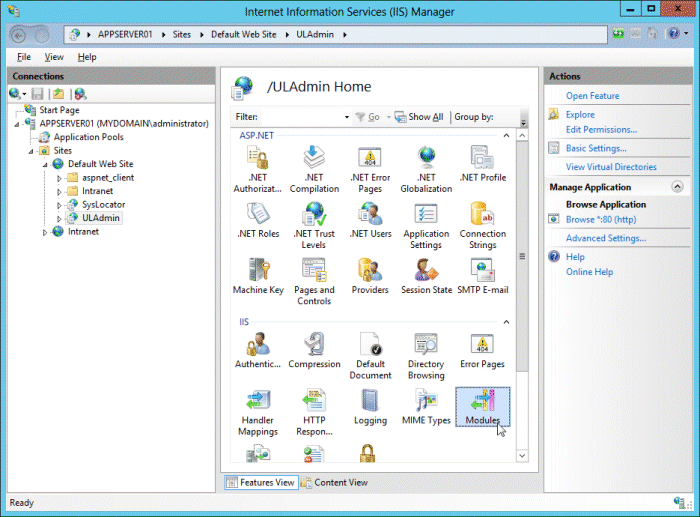The height and width of the screenshot is (517, 700).
Task: Open .NET Trust Levels feature
Action: pyautogui.click(x=314, y=226)
